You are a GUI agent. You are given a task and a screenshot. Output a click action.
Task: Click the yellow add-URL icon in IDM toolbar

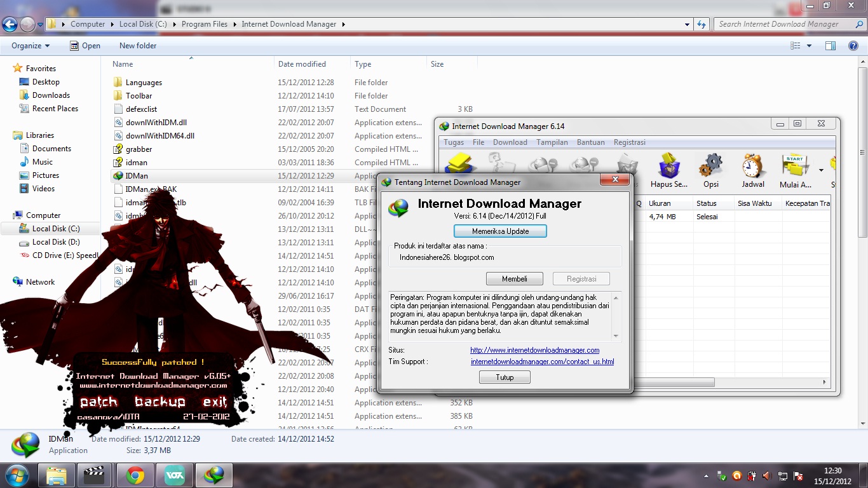(461, 163)
